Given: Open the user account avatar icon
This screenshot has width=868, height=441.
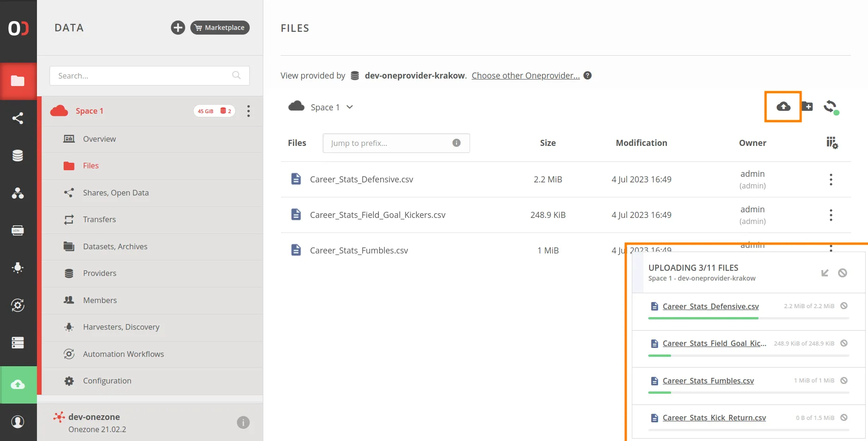Looking at the screenshot, I should (18, 421).
